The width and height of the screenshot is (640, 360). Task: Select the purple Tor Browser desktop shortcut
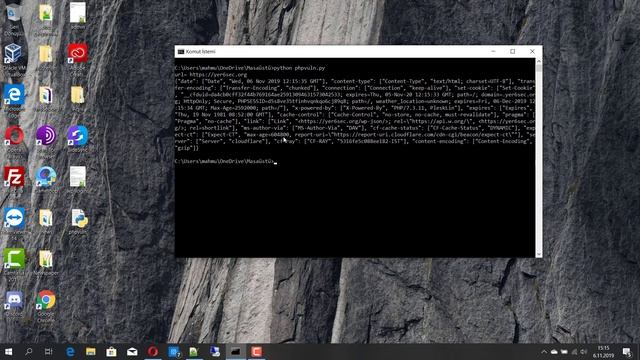46,136
